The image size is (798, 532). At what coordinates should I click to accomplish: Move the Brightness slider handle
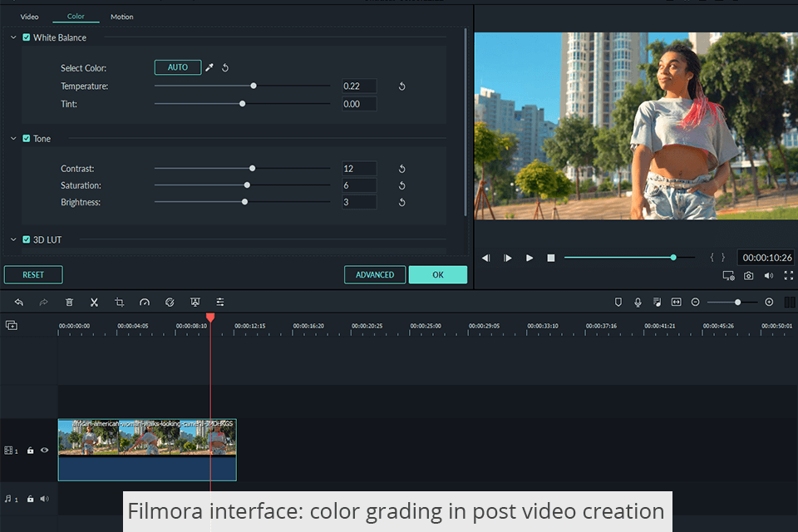tap(244, 202)
